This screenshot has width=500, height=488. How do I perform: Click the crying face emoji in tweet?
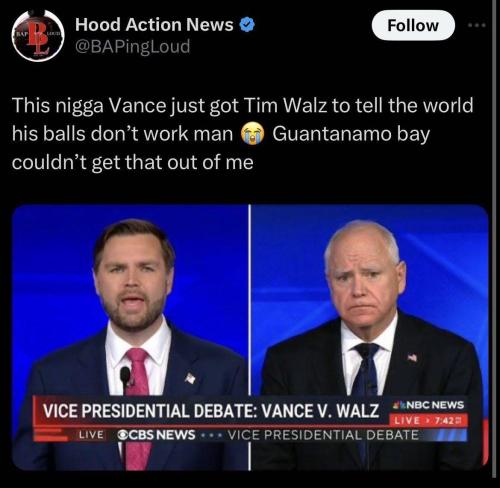point(252,134)
